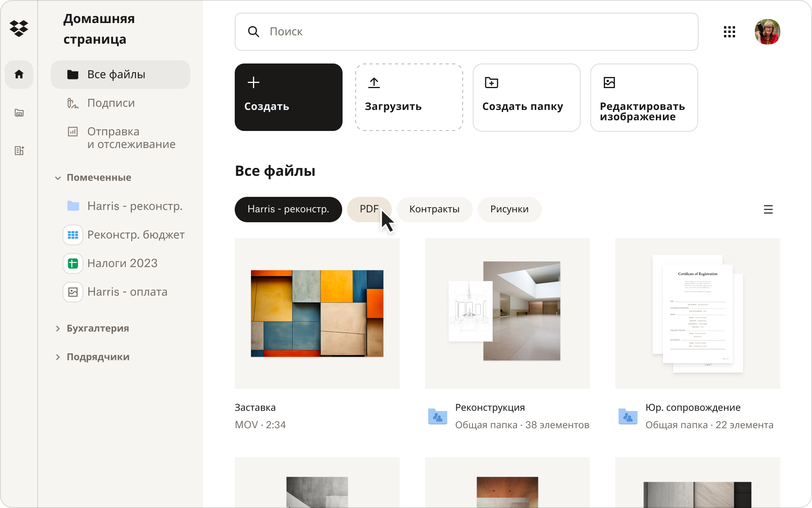Click the Dropbox logo icon
812x508 pixels.
(19, 29)
